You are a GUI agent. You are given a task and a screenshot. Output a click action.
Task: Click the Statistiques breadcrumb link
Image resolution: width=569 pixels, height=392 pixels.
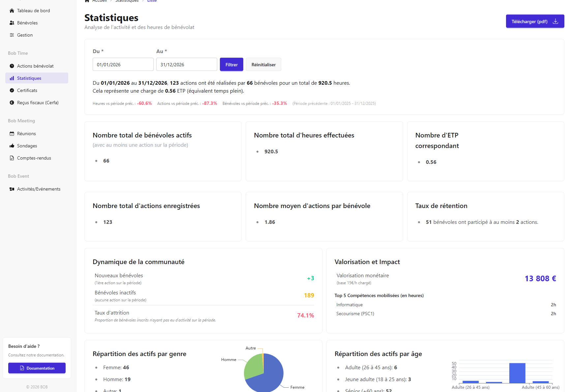[127, 1]
